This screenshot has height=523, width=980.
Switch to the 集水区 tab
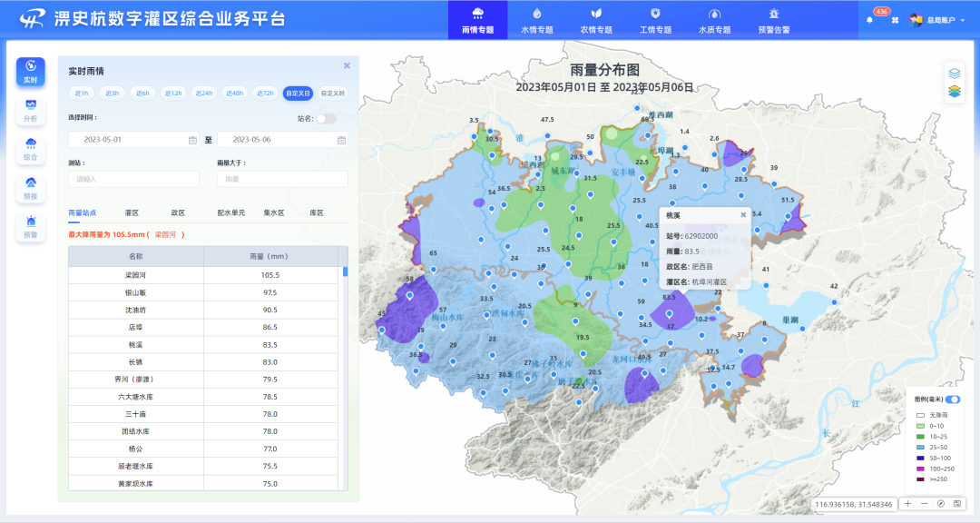point(274,212)
